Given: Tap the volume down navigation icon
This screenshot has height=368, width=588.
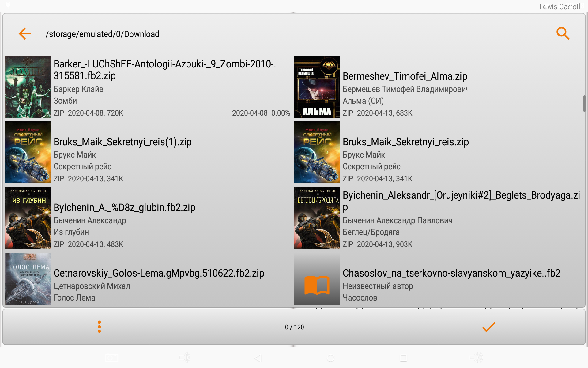Looking at the screenshot, I should 185,358.
